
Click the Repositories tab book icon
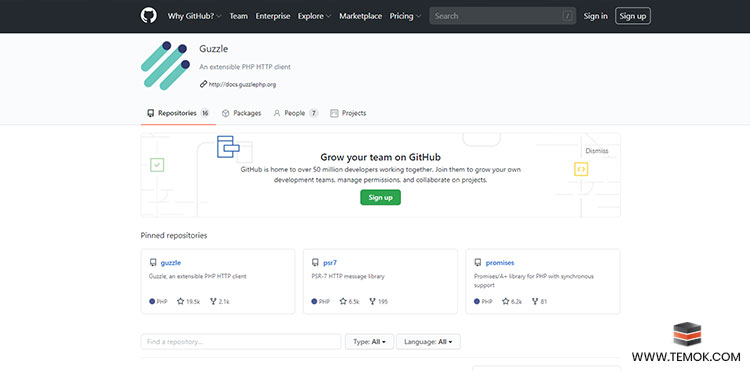[x=151, y=113]
